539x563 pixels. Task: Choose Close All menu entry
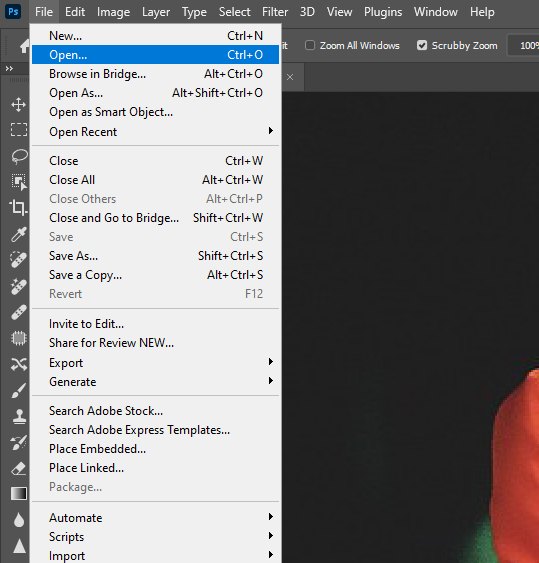pyautogui.click(x=155, y=180)
